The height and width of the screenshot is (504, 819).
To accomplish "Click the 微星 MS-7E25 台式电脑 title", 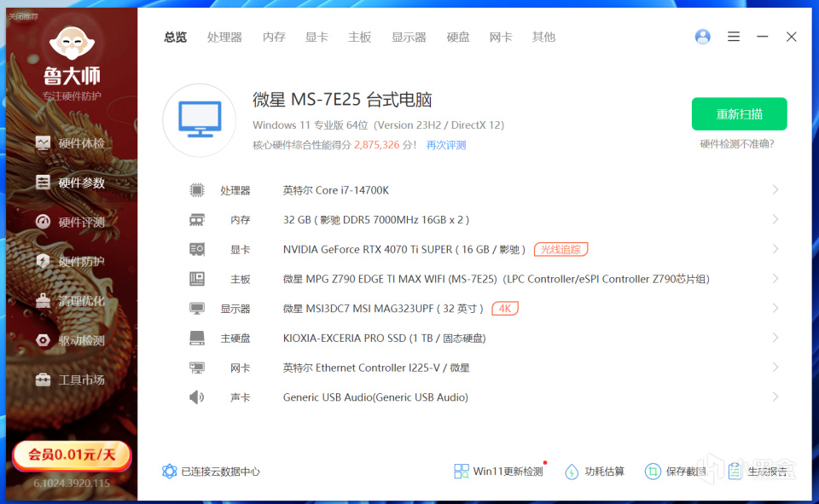I will (342, 99).
